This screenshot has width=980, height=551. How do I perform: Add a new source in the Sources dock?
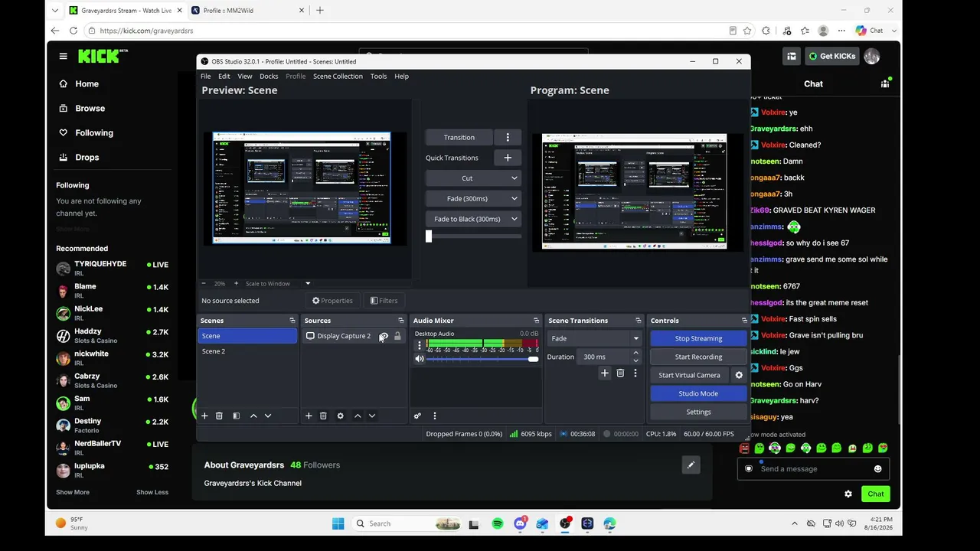coord(309,416)
